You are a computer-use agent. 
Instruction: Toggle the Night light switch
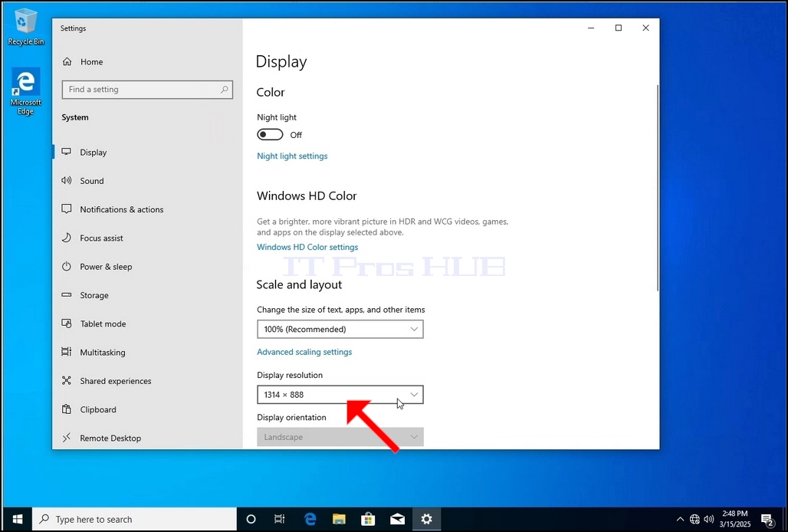270,135
